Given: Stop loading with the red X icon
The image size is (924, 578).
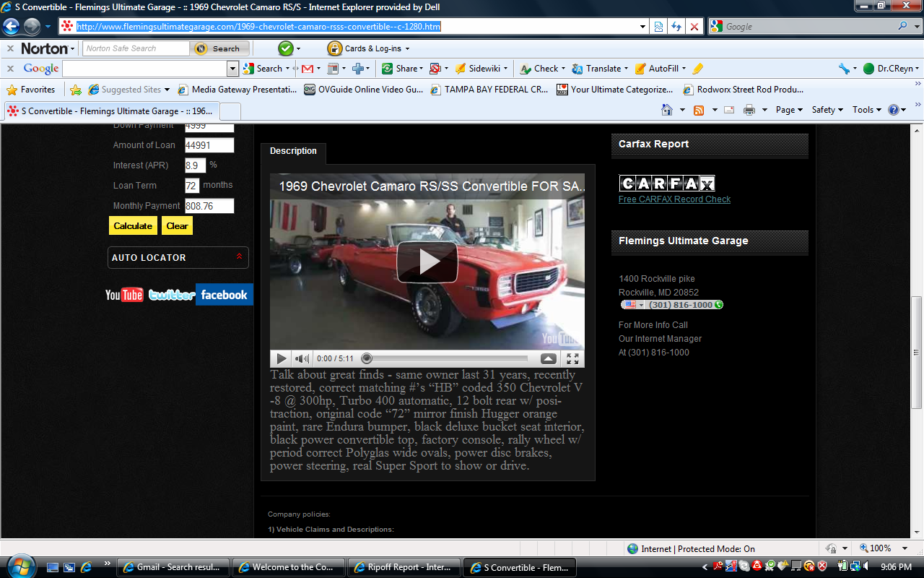Looking at the screenshot, I should 694,27.
